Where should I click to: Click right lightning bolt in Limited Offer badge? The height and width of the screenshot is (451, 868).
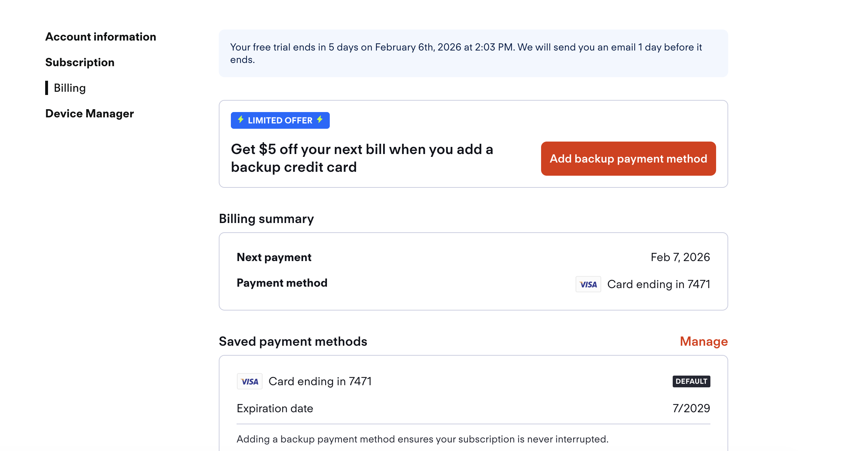point(320,120)
